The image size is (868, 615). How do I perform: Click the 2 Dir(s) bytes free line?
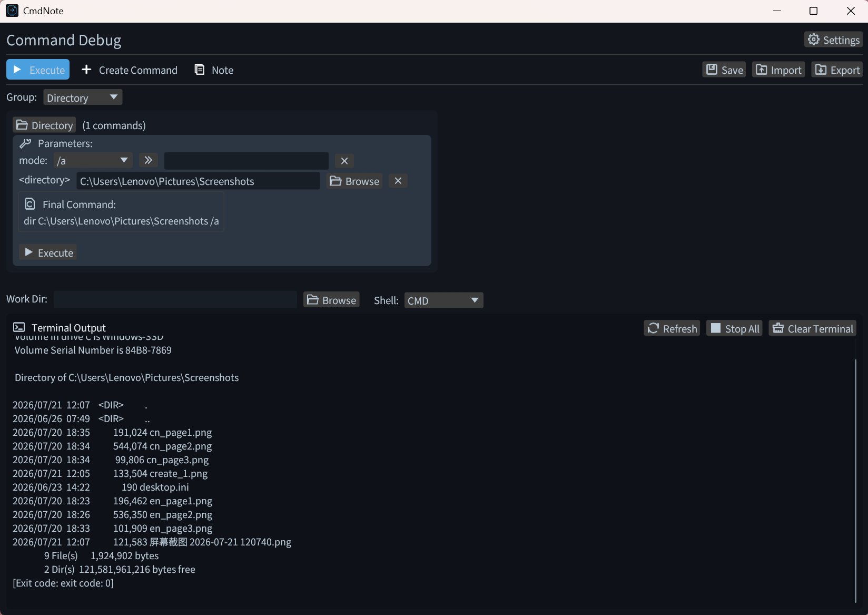tap(120, 569)
